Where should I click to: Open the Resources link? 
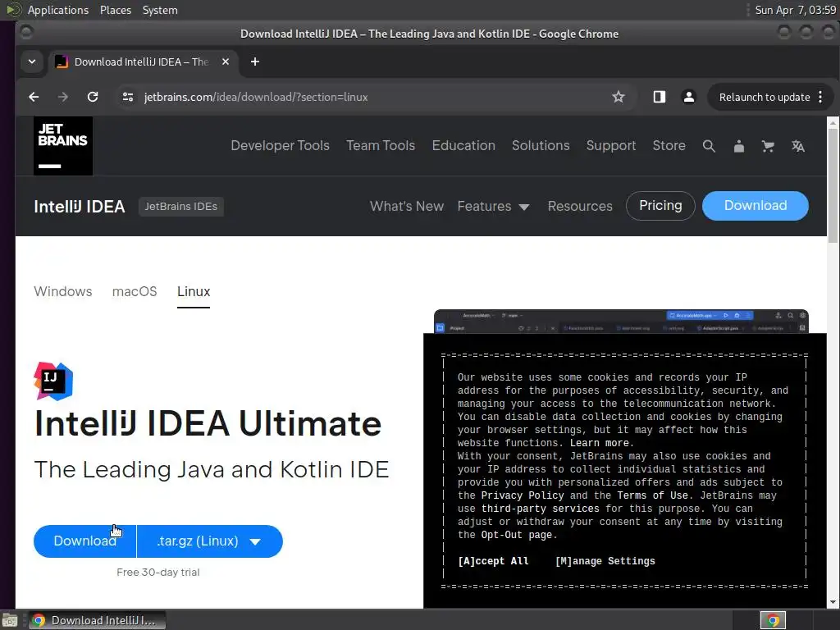[x=580, y=206]
